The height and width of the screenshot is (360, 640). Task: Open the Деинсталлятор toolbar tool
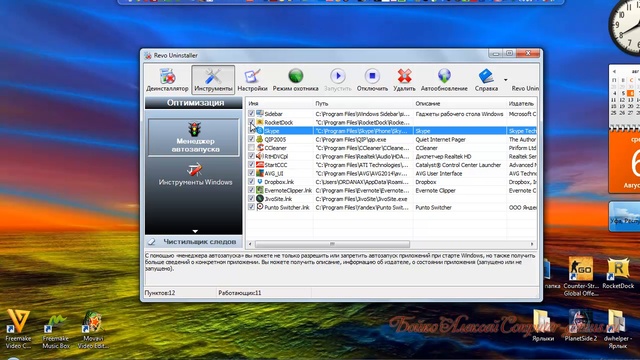(x=167, y=80)
